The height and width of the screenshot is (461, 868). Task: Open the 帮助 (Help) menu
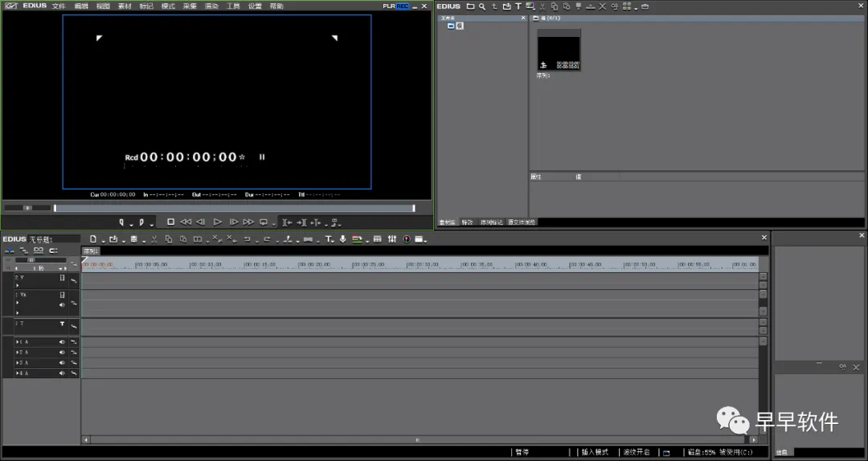[x=276, y=6]
